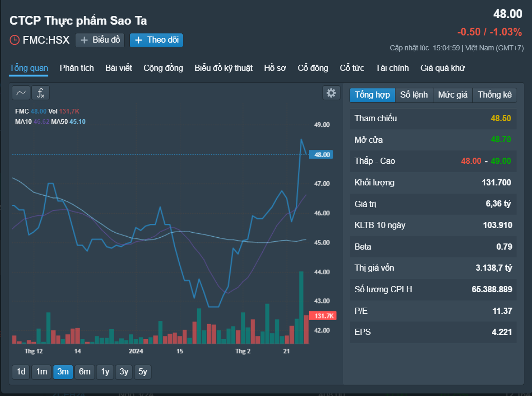
Task: Select the 1y time range button
Action: [x=105, y=372]
